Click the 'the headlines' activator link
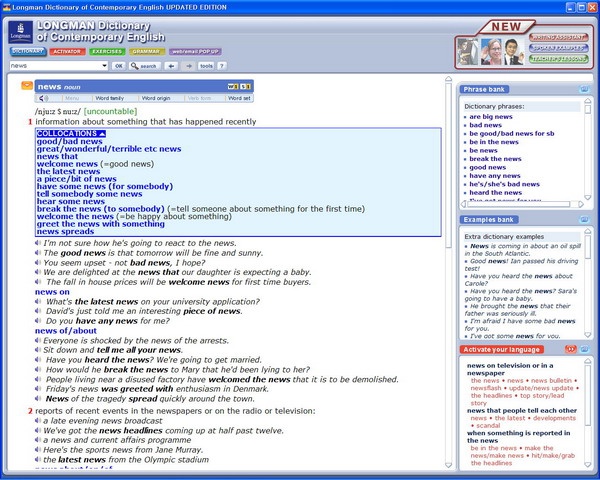 pos(491,395)
